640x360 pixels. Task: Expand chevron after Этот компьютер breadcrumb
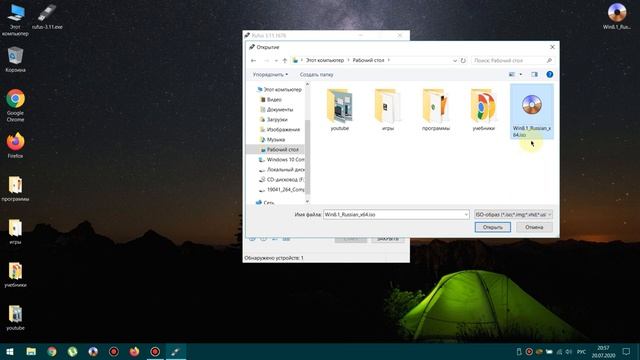(349, 60)
